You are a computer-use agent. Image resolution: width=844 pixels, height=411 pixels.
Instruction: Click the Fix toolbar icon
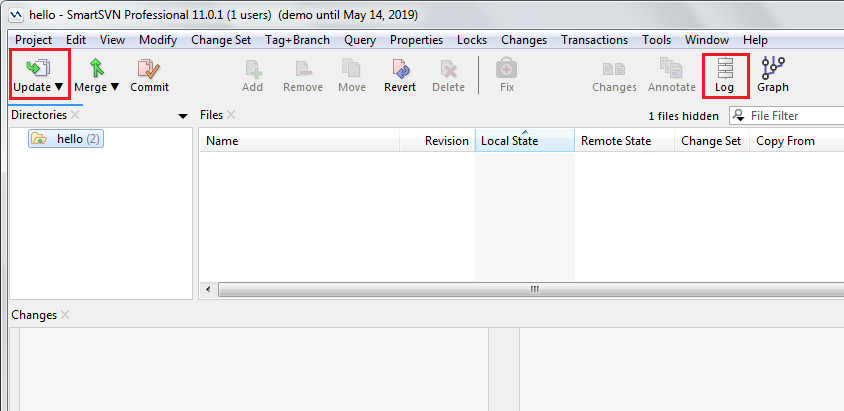click(507, 68)
